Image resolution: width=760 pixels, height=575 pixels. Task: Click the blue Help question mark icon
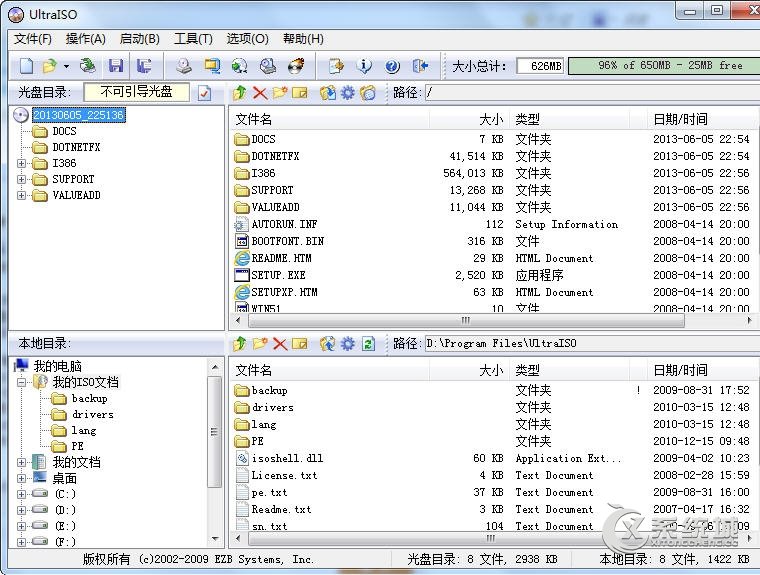click(x=392, y=66)
